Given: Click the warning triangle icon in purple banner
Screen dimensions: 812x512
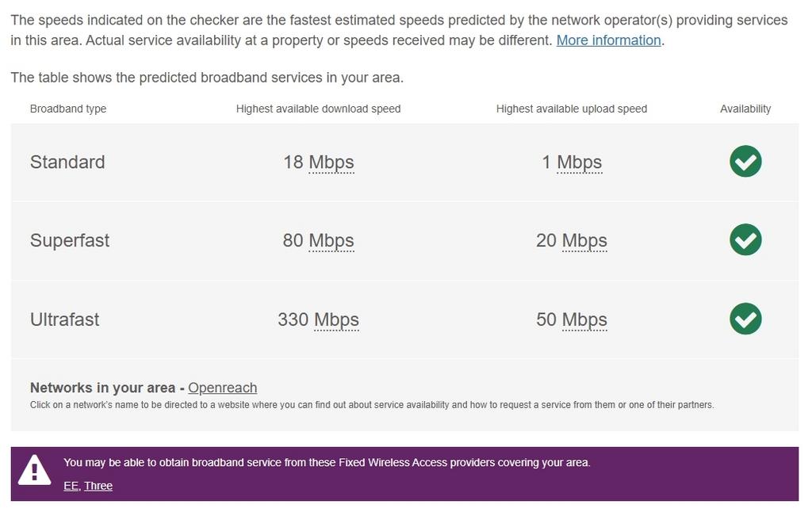Looking at the screenshot, I should coord(34,471).
